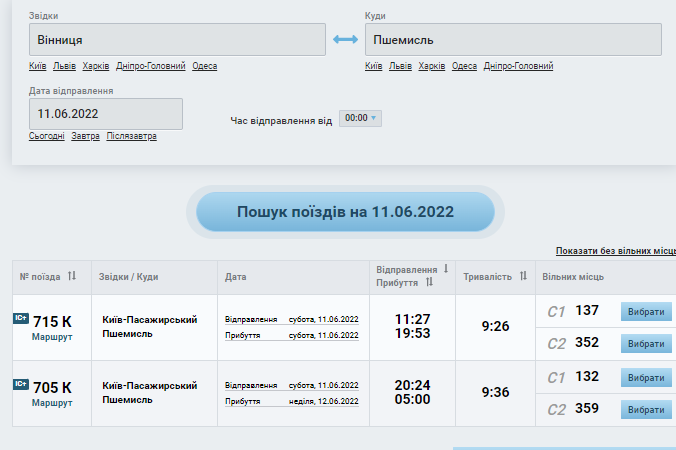Open Маршрут link for train 705 K

tap(52, 403)
